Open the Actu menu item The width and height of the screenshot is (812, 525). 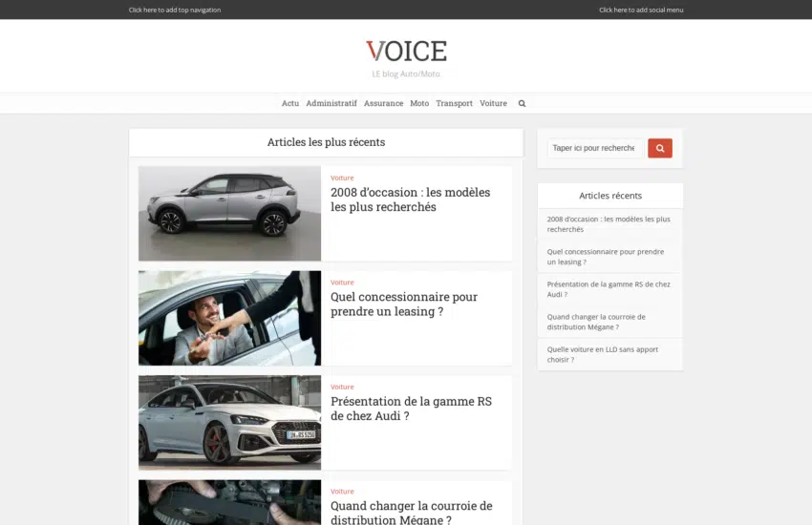click(290, 103)
